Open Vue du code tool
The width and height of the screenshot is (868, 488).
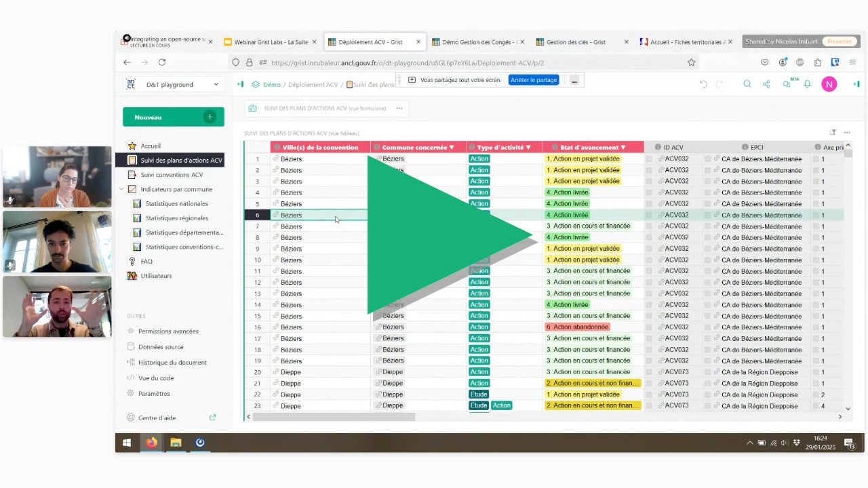(156, 378)
